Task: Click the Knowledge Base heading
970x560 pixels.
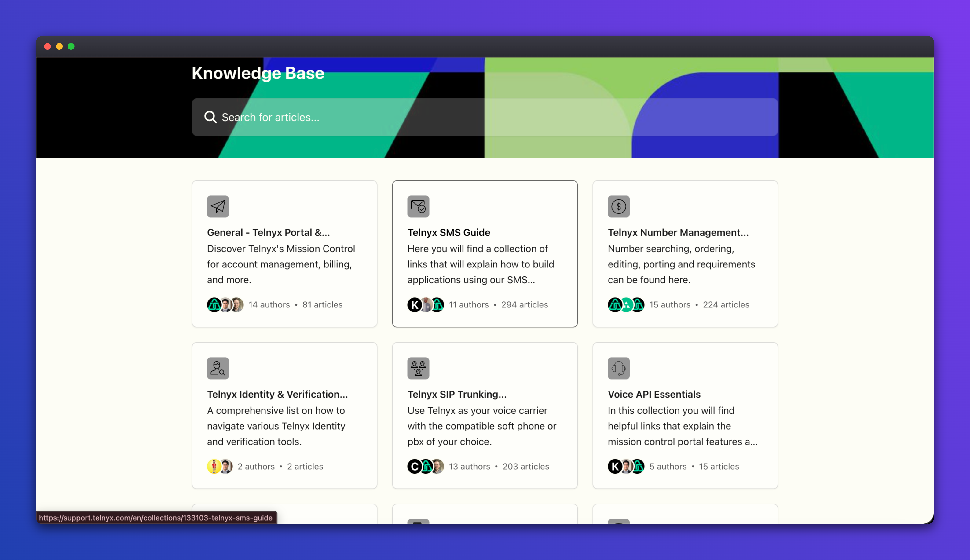Action: click(258, 73)
